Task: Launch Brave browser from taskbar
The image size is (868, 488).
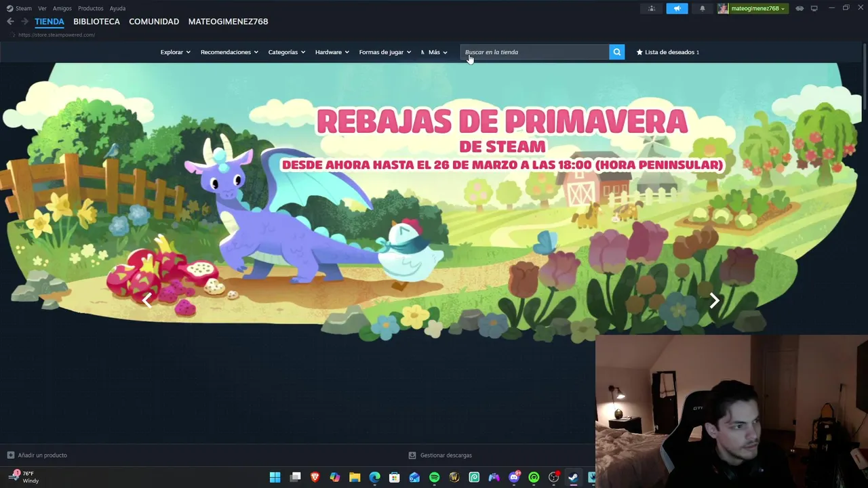Action: [x=315, y=477]
